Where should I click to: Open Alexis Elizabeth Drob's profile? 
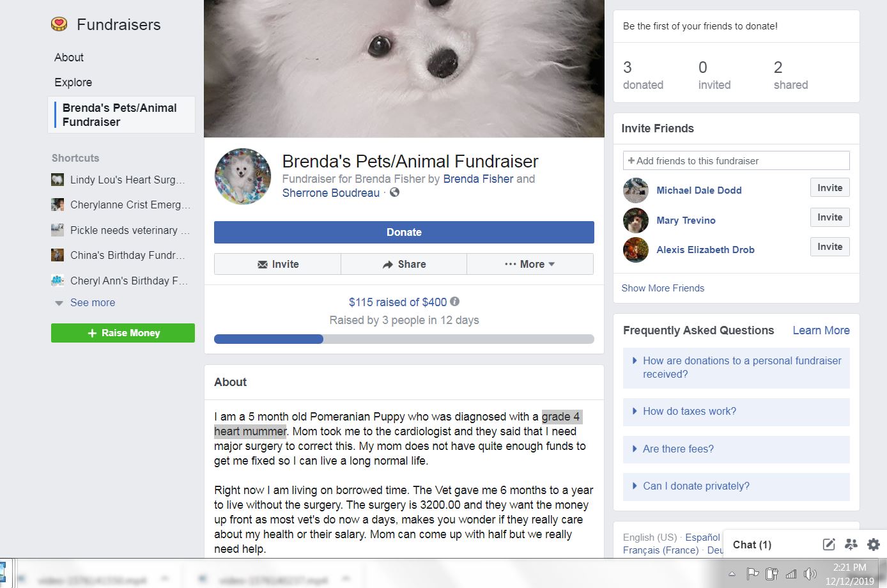(x=706, y=250)
